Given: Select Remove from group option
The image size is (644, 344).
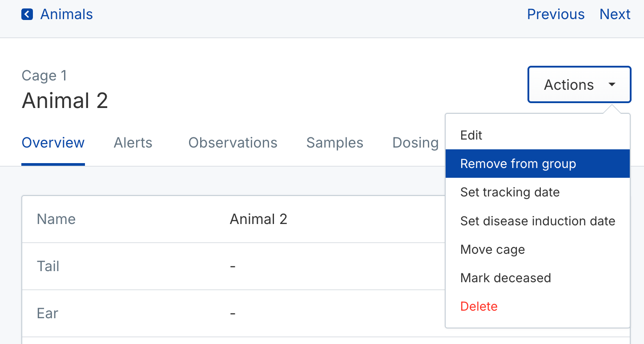Looking at the screenshot, I should [518, 164].
